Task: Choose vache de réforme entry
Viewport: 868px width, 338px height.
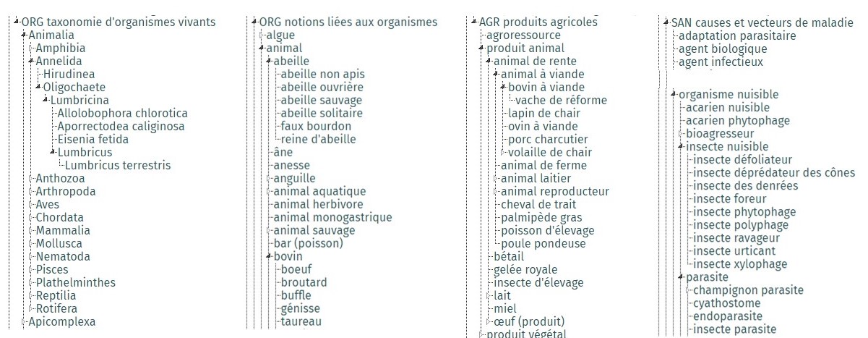Action: pos(561,100)
